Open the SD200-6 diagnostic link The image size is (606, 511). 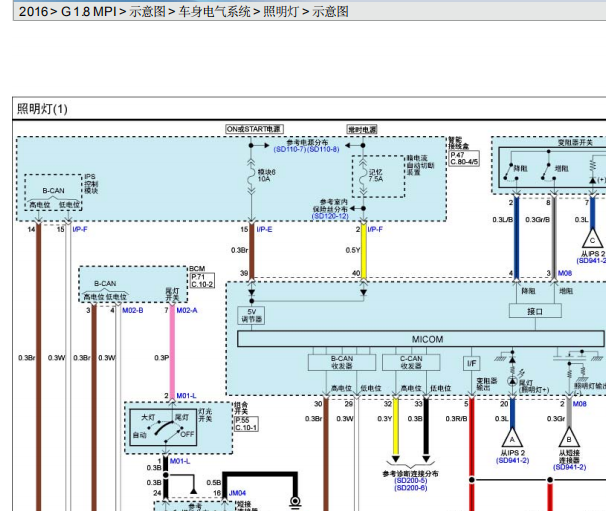coord(411,488)
